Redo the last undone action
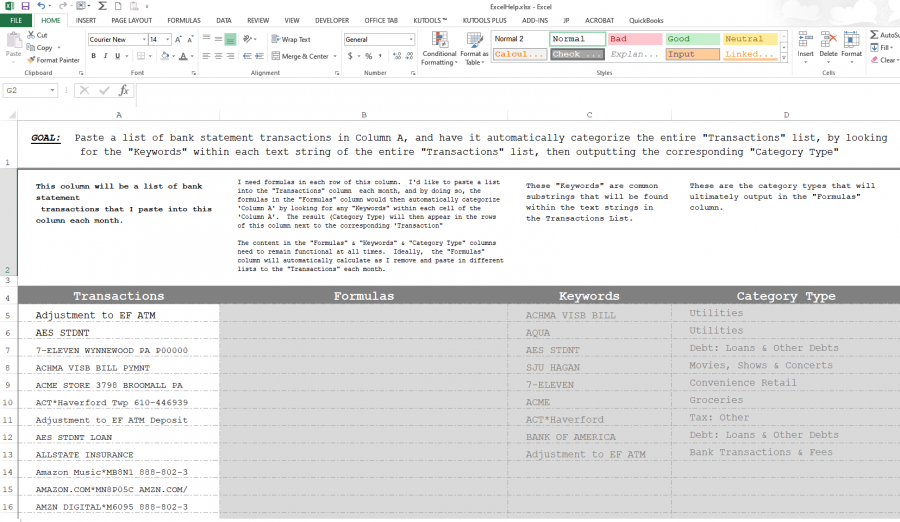 pyautogui.click(x=63, y=6)
